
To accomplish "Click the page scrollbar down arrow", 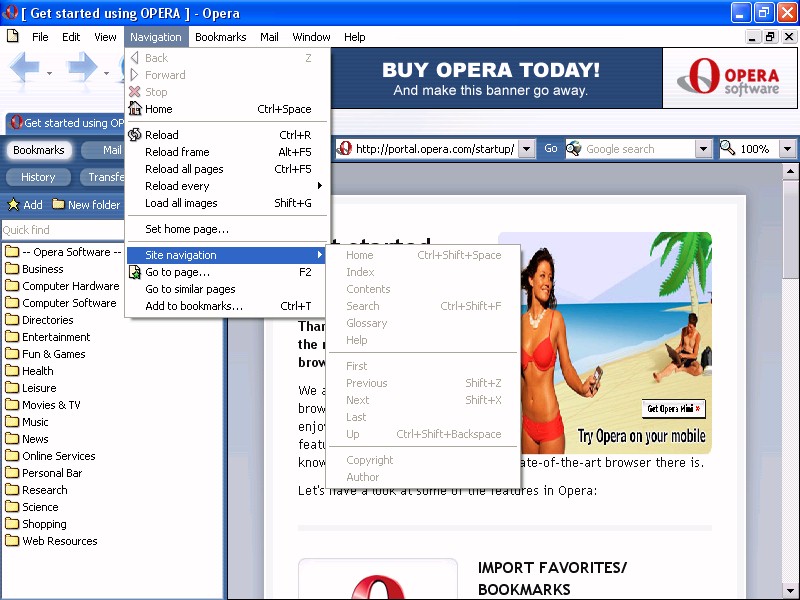I will 790,590.
